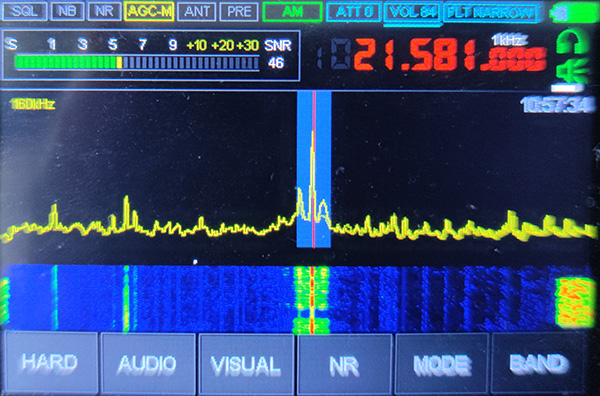
Task: Select the ANT antenna option
Action: (x=196, y=11)
